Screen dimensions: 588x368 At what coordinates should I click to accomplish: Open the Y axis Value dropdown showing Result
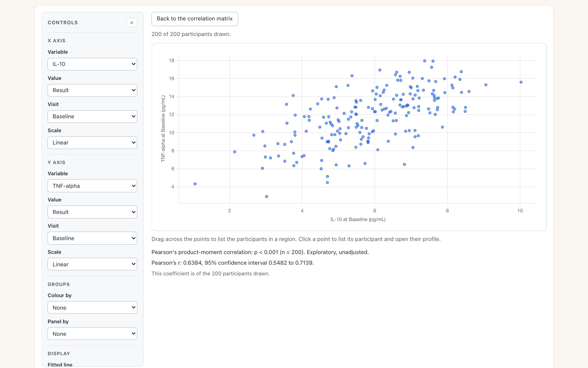[x=92, y=212]
